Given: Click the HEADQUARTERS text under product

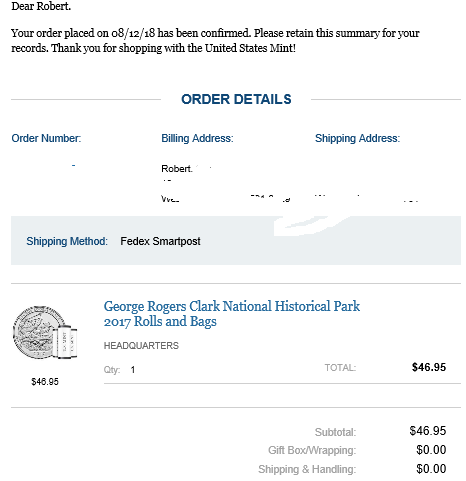Looking at the screenshot, I should coord(141,346).
